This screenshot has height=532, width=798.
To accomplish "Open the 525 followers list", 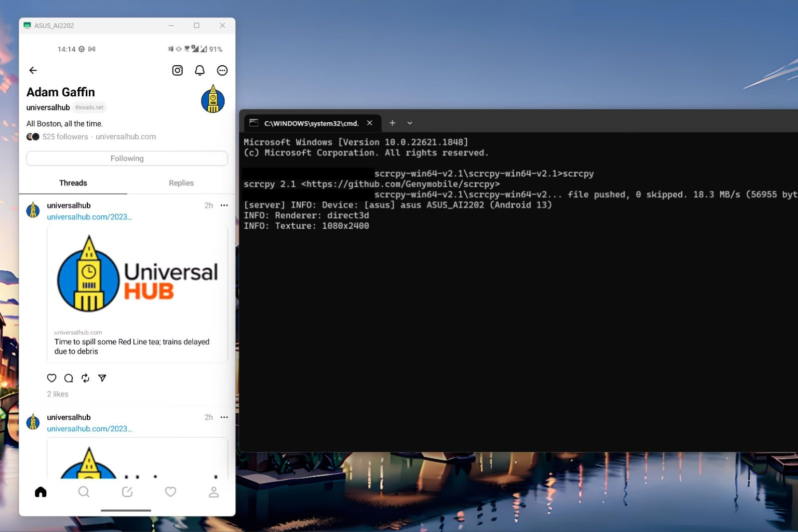I will (65, 137).
